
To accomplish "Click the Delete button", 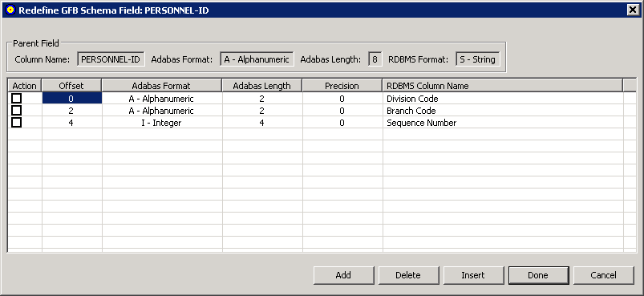I will point(408,275).
